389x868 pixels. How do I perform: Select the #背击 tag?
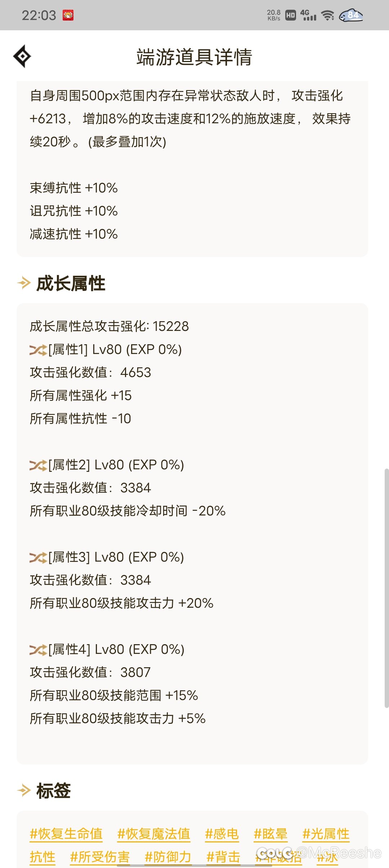click(223, 857)
